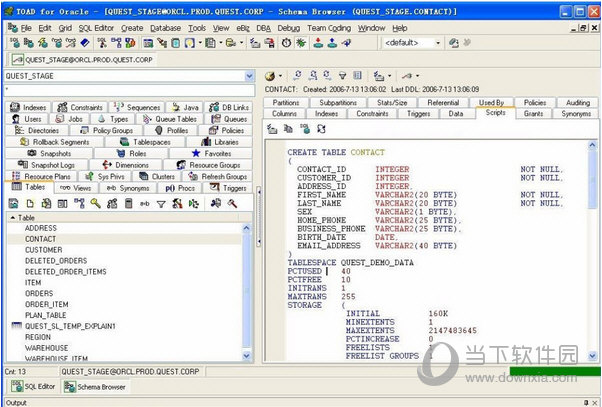Click the funnel filter icon above table list

coord(161,204)
